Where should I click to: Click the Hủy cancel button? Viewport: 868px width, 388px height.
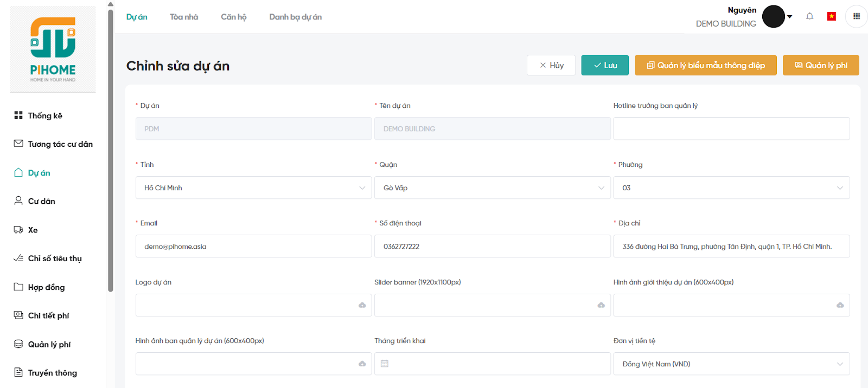click(x=551, y=65)
